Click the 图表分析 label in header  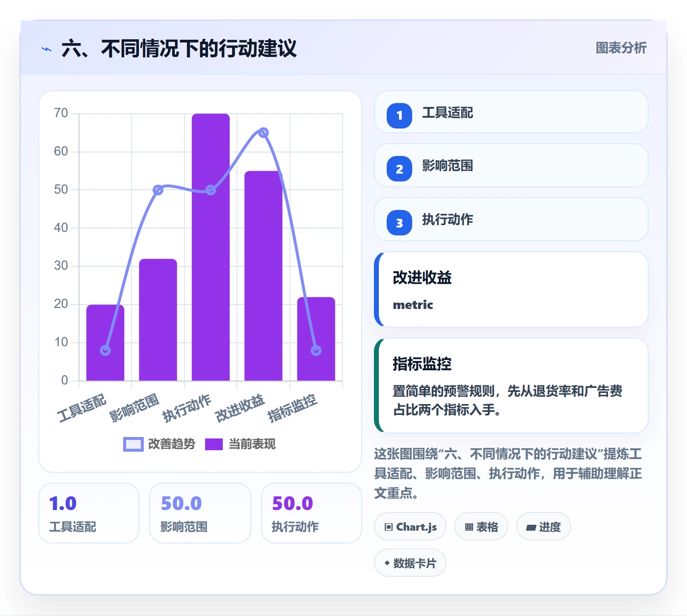(621, 48)
